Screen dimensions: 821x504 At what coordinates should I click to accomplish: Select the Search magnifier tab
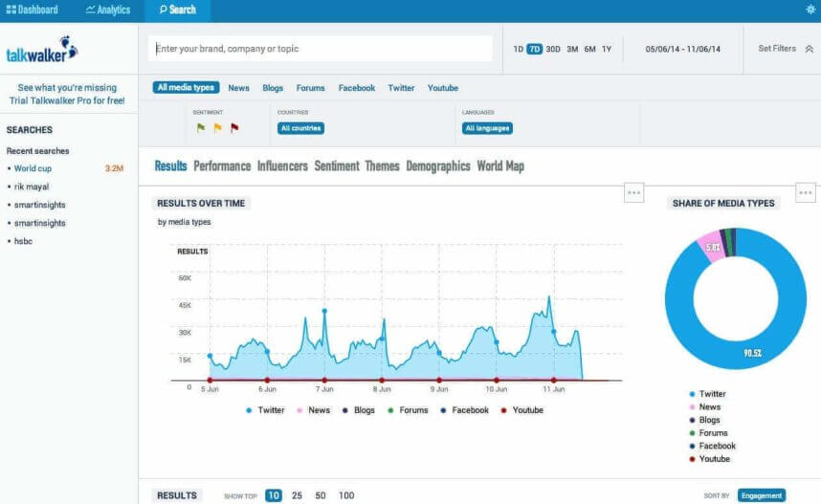point(177,10)
